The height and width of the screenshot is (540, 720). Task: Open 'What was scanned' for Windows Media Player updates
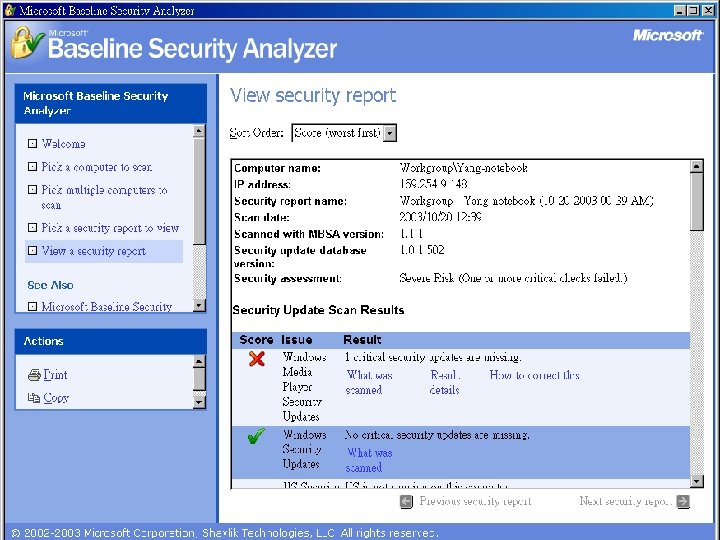tap(369, 382)
